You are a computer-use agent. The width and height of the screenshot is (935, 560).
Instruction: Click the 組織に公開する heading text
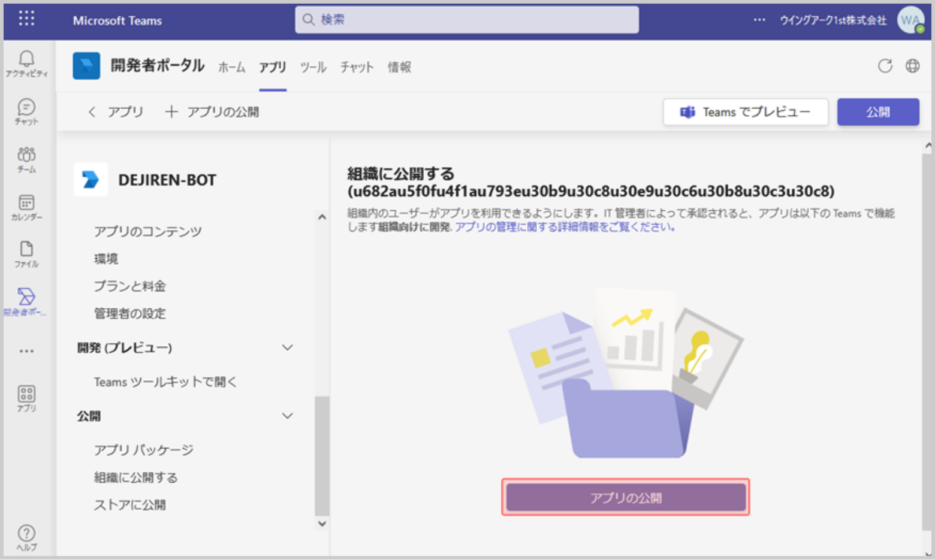tap(401, 174)
